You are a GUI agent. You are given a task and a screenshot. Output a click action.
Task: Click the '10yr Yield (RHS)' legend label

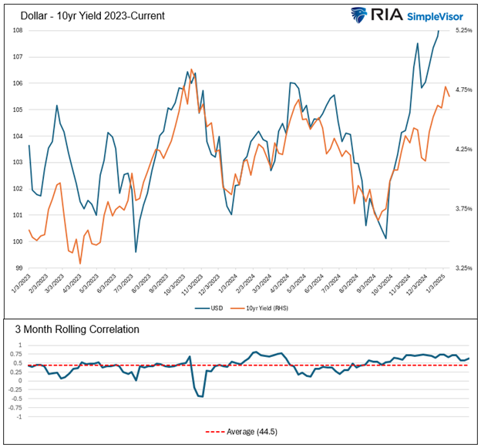267,308
